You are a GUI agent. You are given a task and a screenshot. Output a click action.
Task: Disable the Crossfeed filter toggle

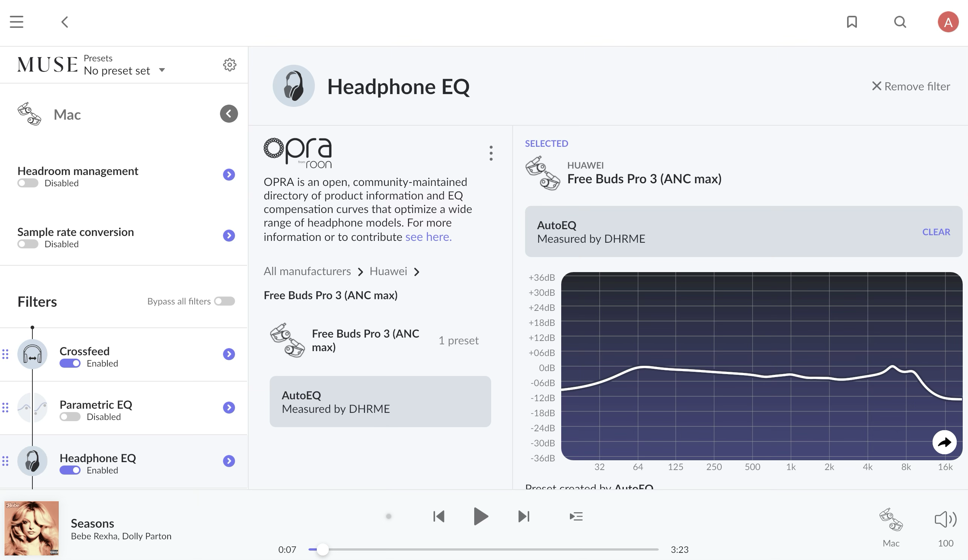[x=70, y=364]
